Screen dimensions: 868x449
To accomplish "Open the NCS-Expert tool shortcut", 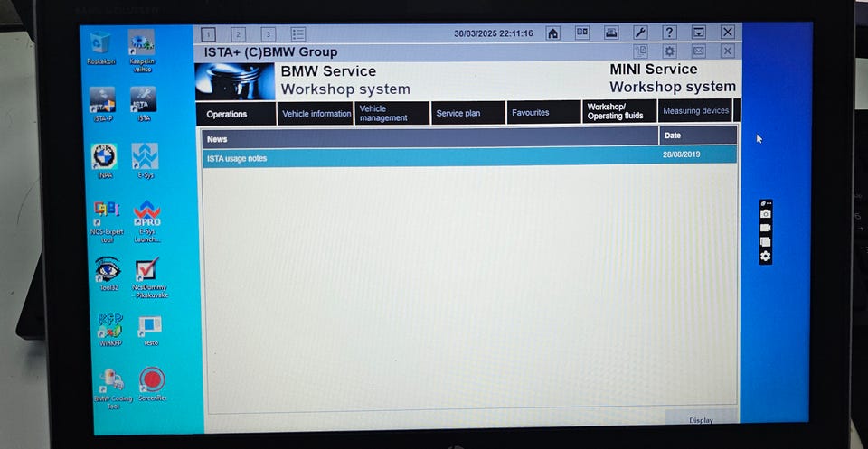I will [x=107, y=221].
